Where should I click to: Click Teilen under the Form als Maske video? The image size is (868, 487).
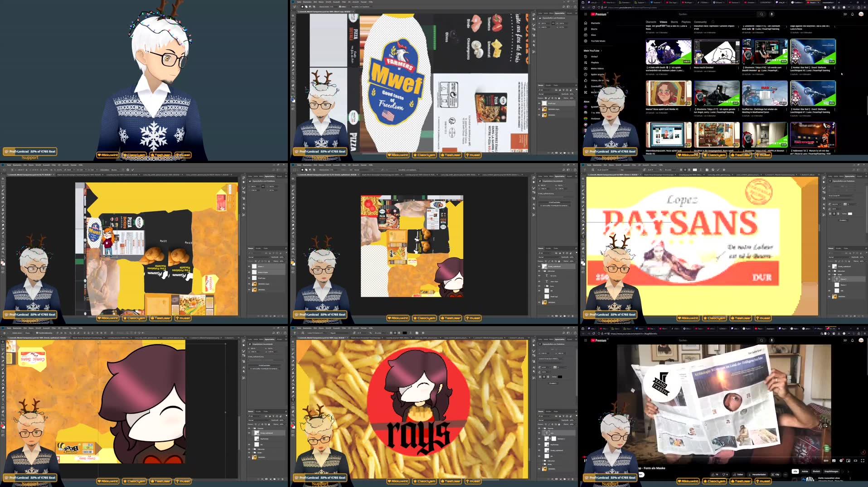[738, 474]
